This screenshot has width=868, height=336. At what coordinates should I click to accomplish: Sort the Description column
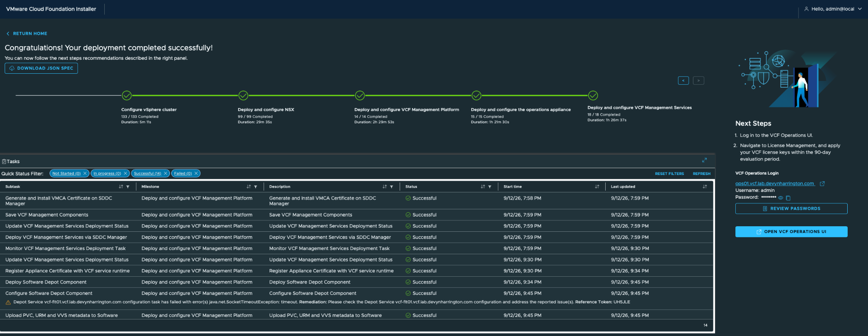click(x=384, y=186)
